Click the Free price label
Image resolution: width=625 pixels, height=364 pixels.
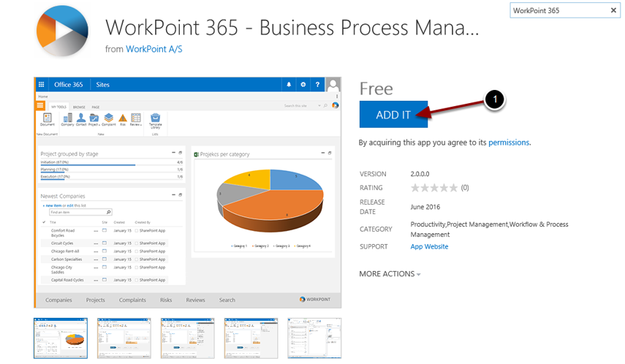(376, 89)
